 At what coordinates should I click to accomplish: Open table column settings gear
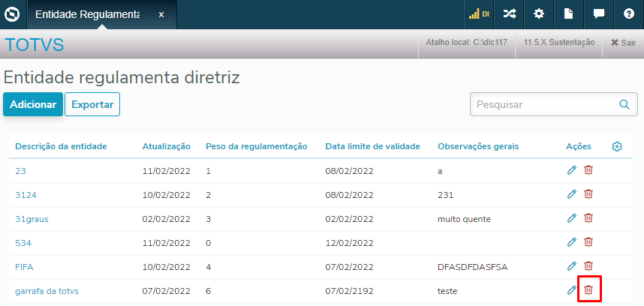pyautogui.click(x=616, y=146)
